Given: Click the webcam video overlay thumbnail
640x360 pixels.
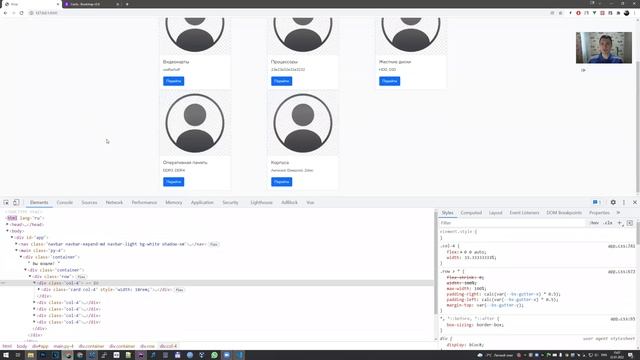Looking at the screenshot, I should [x=604, y=48].
